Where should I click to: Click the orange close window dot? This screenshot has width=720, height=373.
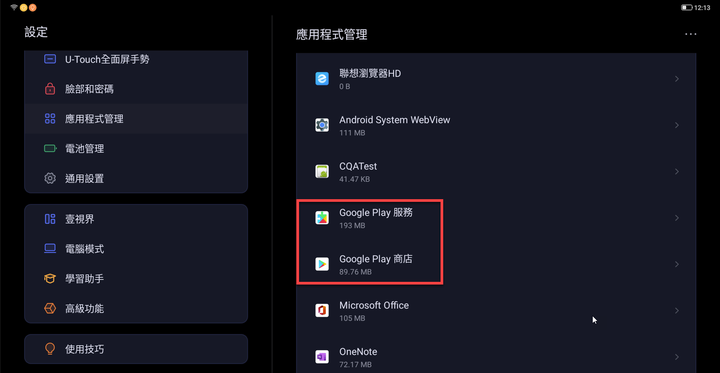[x=32, y=7]
